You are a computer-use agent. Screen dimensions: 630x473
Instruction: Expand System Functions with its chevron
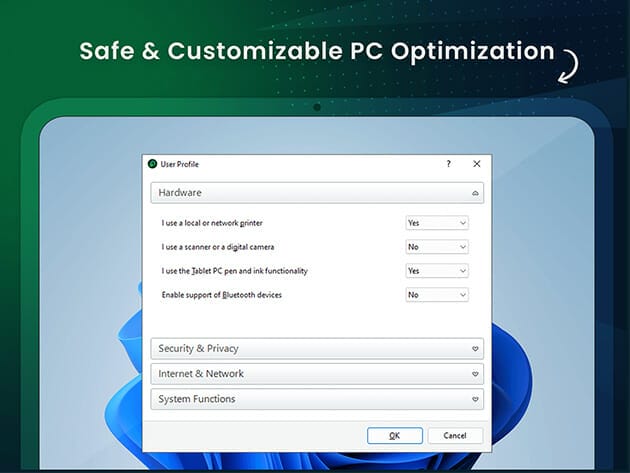[x=475, y=399]
